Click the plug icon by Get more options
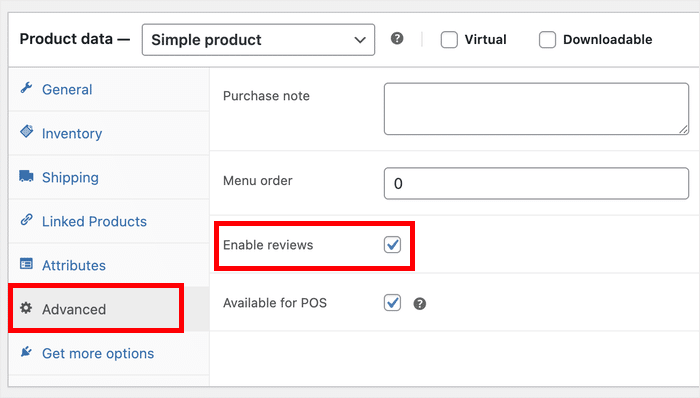The width and height of the screenshot is (700, 398). point(26,352)
